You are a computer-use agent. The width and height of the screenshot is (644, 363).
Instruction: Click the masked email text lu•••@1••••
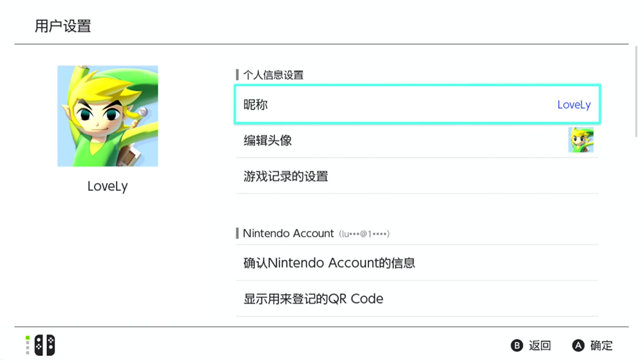tap(365, 234)
